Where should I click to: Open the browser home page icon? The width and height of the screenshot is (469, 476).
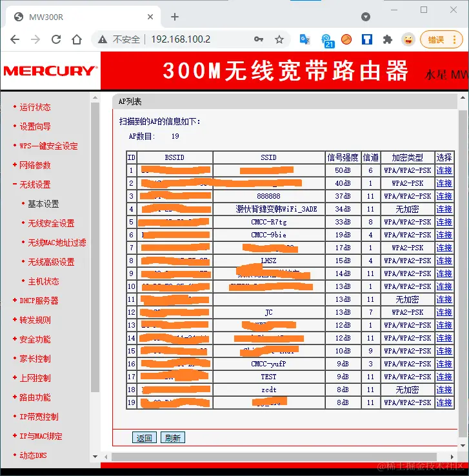(77, 39)
